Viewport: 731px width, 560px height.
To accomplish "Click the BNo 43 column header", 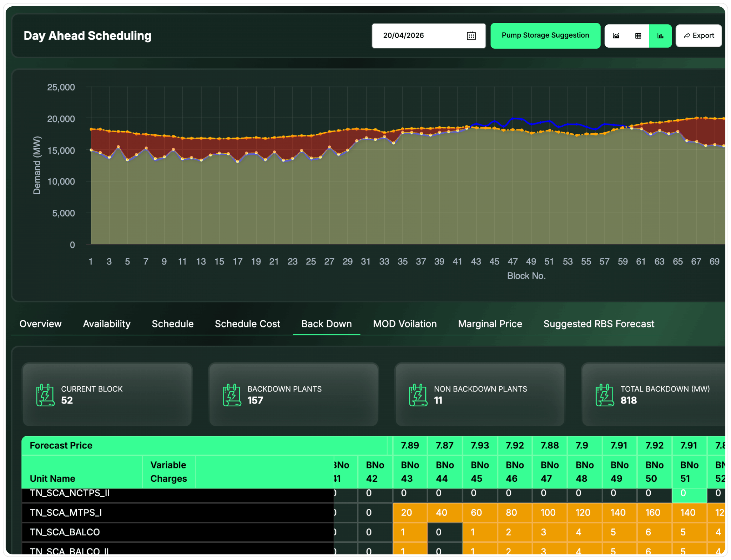I will pos(410,472).
